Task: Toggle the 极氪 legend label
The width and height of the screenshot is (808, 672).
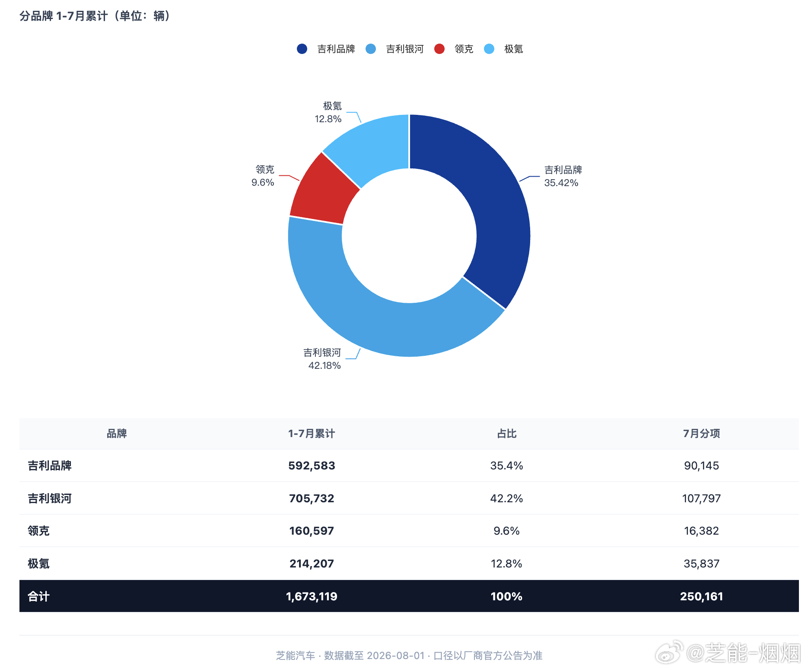Action: click(514, 49)
